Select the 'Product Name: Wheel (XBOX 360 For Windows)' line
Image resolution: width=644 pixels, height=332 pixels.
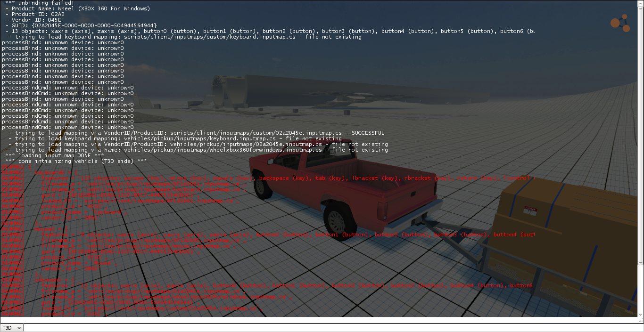[x=78, y=8]
